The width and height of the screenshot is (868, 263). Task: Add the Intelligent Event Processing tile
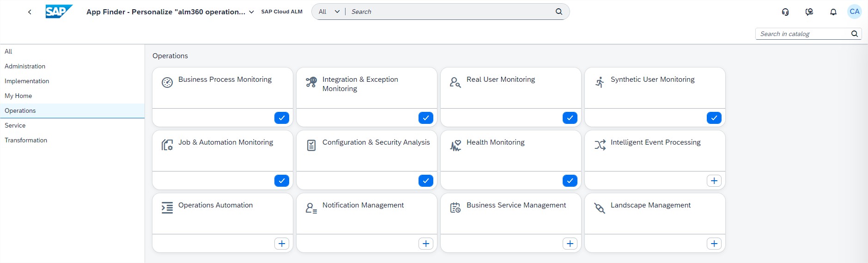click(x=714, y=181)
